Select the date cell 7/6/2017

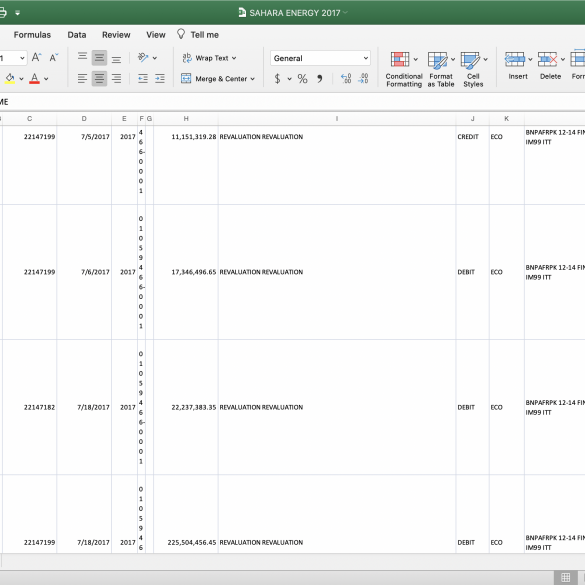coord(84,272)
